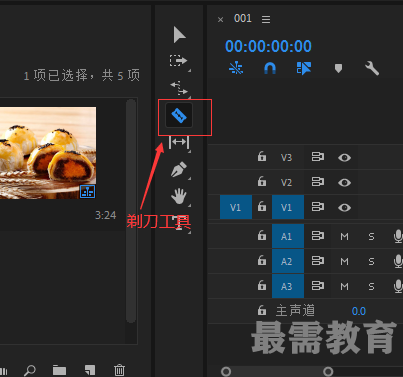Screen dimensions: 403x377
Task: Enable voice-over record on A2
Action: [398, 261]
